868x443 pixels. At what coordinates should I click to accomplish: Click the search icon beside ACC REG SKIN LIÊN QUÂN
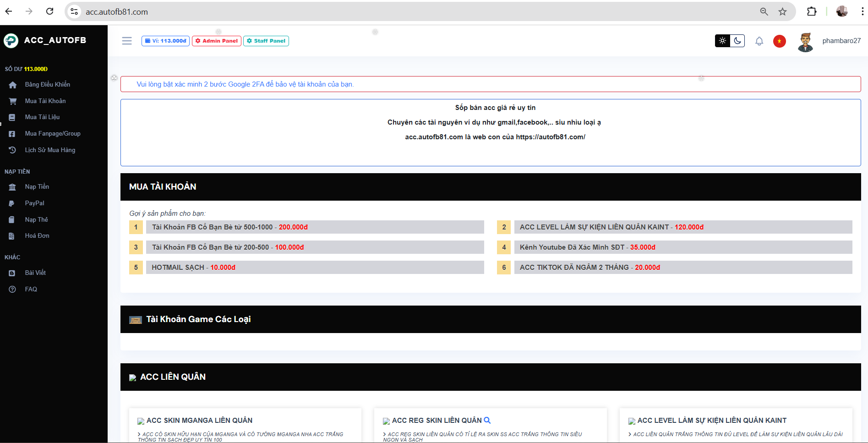pos(487,420)
